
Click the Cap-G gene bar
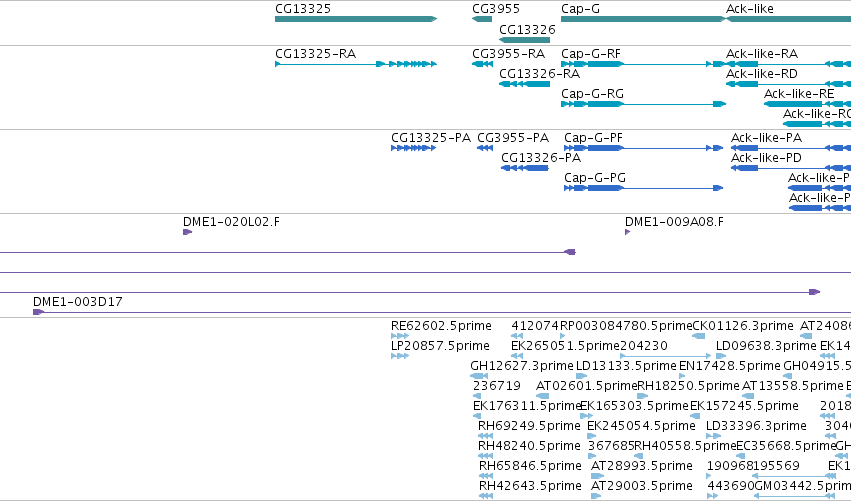[643, 19]
